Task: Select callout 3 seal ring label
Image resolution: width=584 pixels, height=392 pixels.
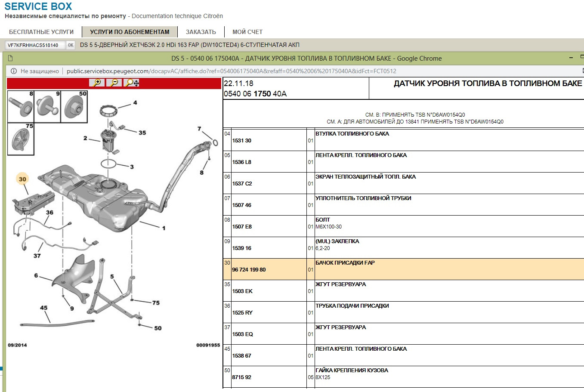Action: pos(132,167)
